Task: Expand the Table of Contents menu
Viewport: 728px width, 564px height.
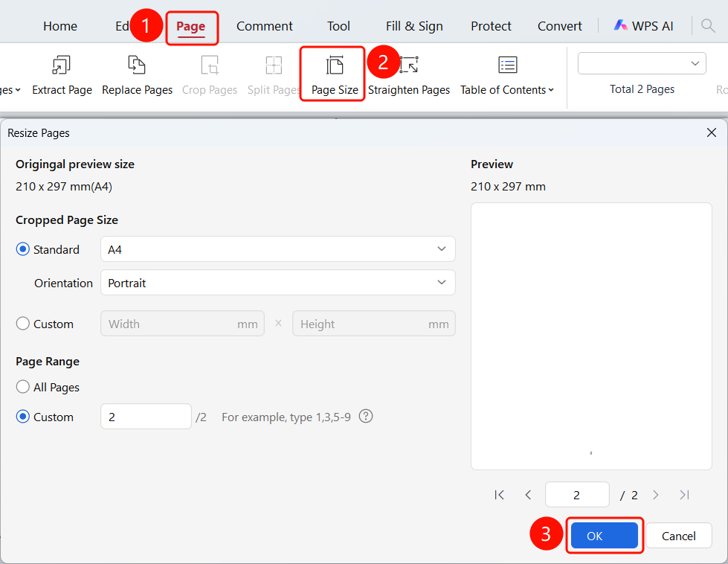Action: point(507,74)
